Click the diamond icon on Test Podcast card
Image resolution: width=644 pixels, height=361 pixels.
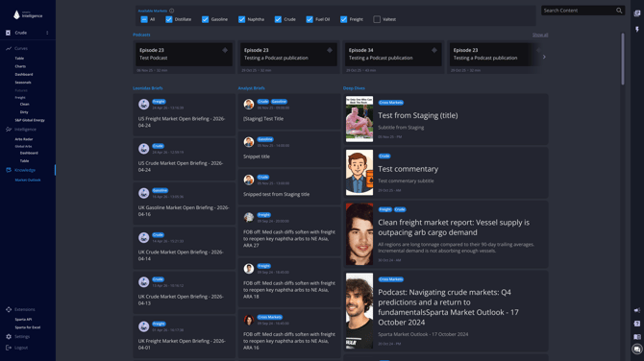pos(225,50)
